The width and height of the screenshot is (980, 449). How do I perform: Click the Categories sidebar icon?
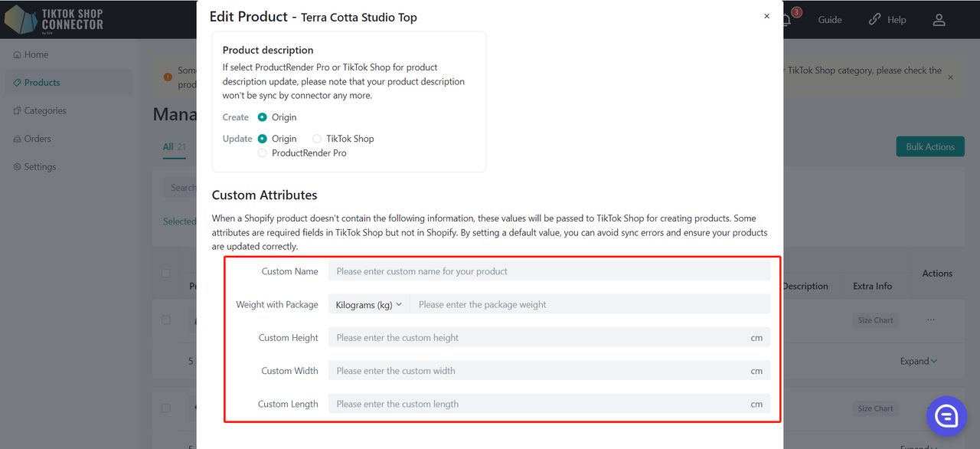[x=17, y=111]
